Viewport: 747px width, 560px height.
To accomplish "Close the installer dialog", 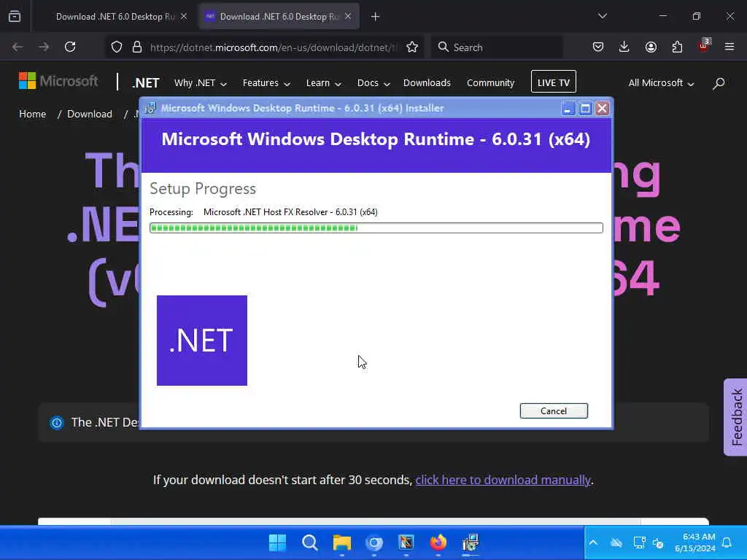I will click(x=602, y=109).
